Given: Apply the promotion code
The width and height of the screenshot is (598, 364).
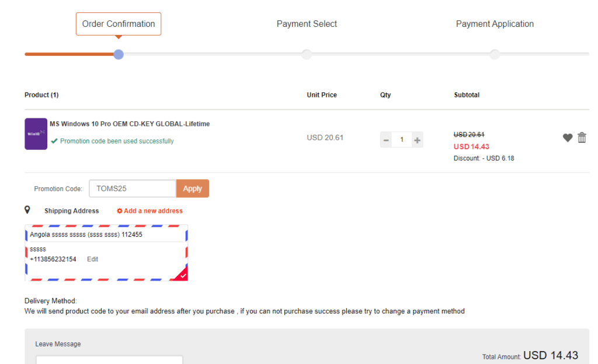Looking at the screenshot, I should 193,188.
